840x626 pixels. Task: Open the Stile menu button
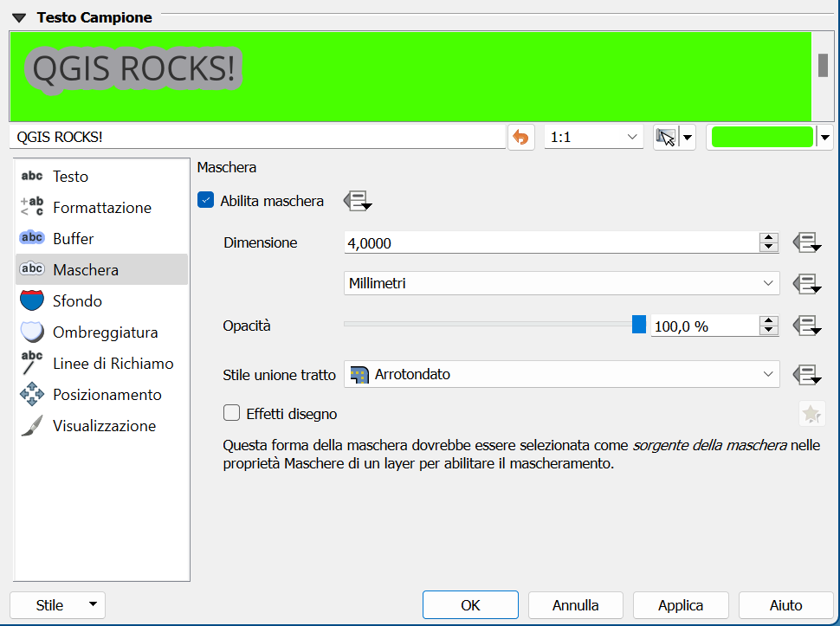(x=57, y=605)
